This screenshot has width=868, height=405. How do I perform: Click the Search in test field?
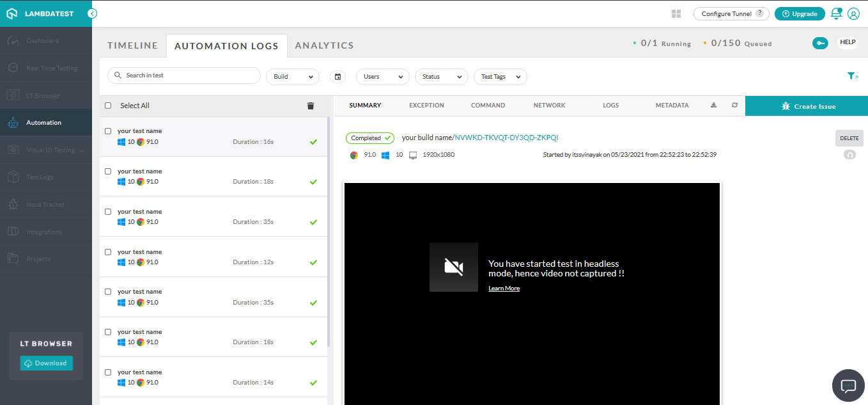184,75
